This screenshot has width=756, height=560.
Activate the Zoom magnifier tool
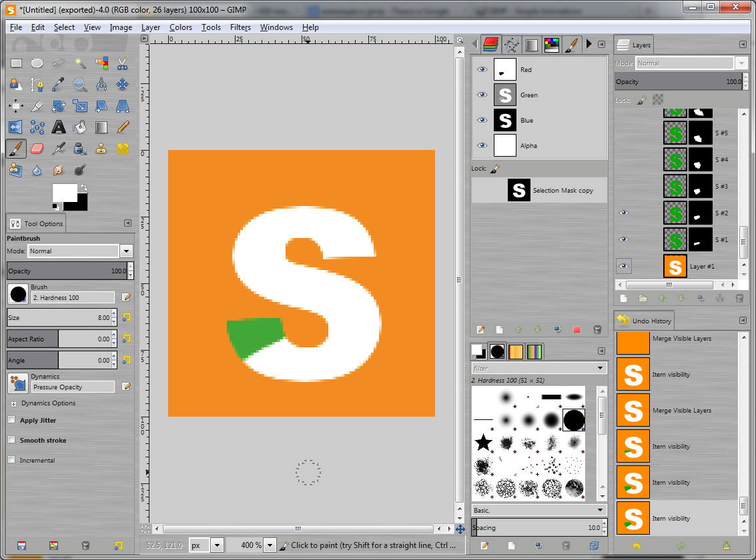80,85
